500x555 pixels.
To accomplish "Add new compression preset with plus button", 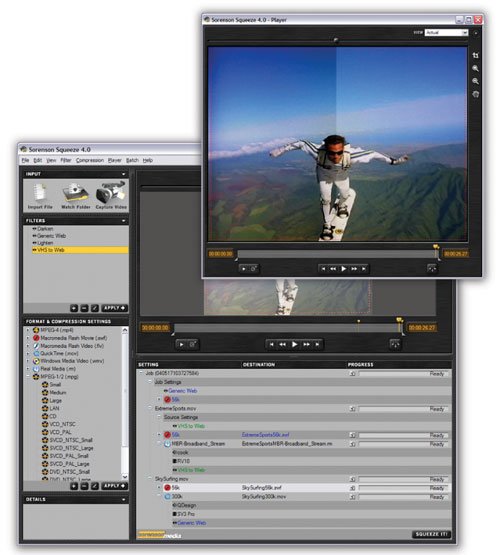I will point(74,486).
